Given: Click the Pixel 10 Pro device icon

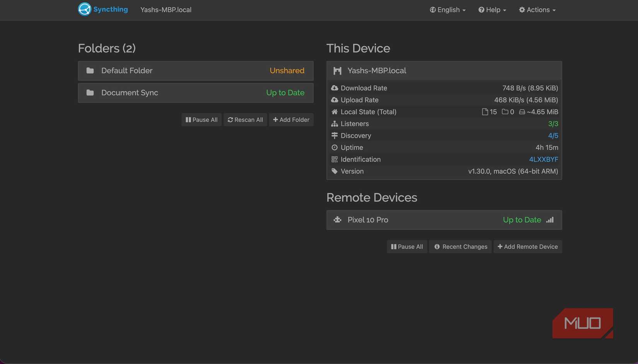Looking at the screenshot, I should (338, 220).
